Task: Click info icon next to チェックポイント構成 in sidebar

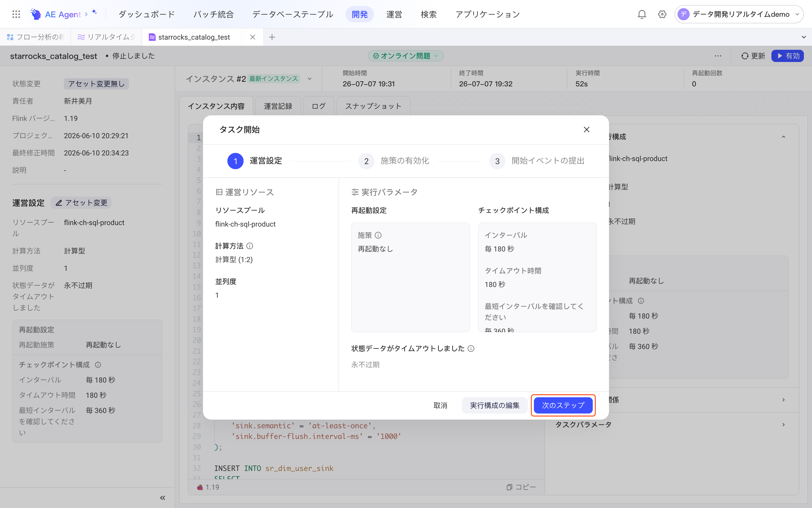Action: (x=98, y=364)
